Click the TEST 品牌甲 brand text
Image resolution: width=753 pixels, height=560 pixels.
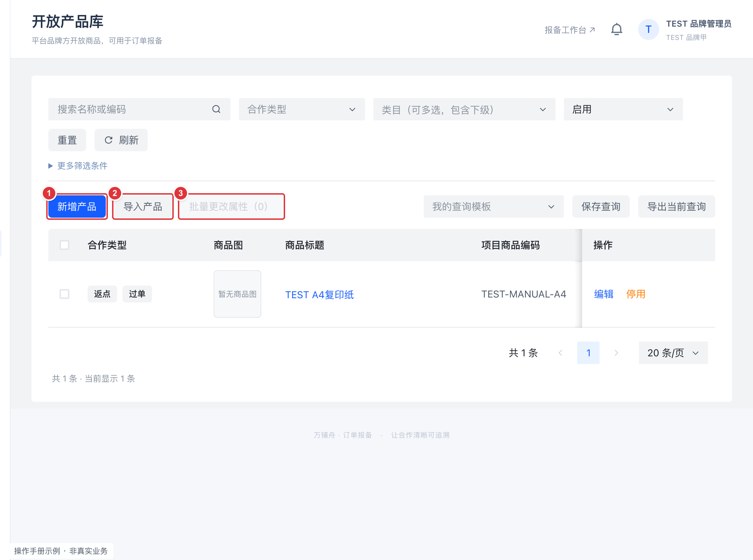coord(686,37)
